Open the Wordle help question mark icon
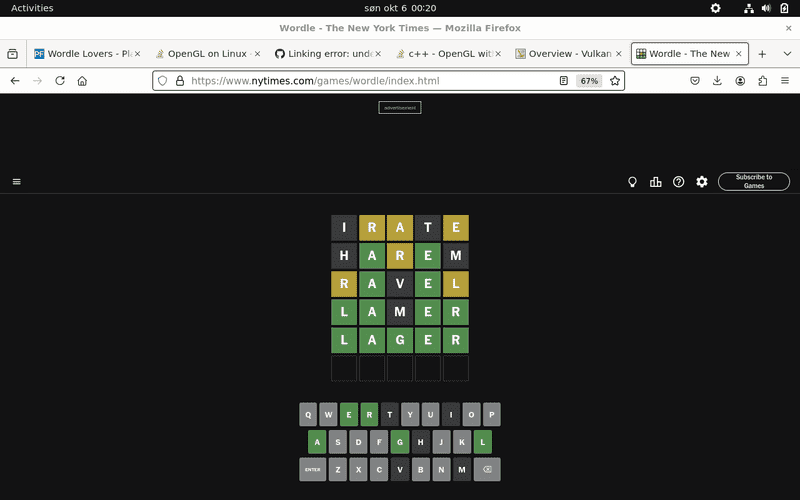Viewport: 800px width, 500px height. tap(679, 182)
